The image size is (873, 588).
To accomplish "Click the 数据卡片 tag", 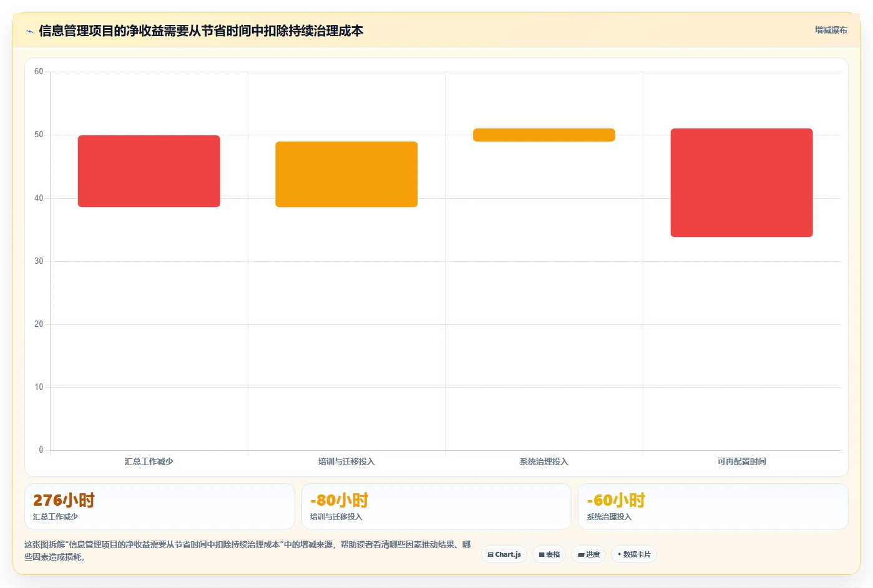I will (x=634, y=554).
